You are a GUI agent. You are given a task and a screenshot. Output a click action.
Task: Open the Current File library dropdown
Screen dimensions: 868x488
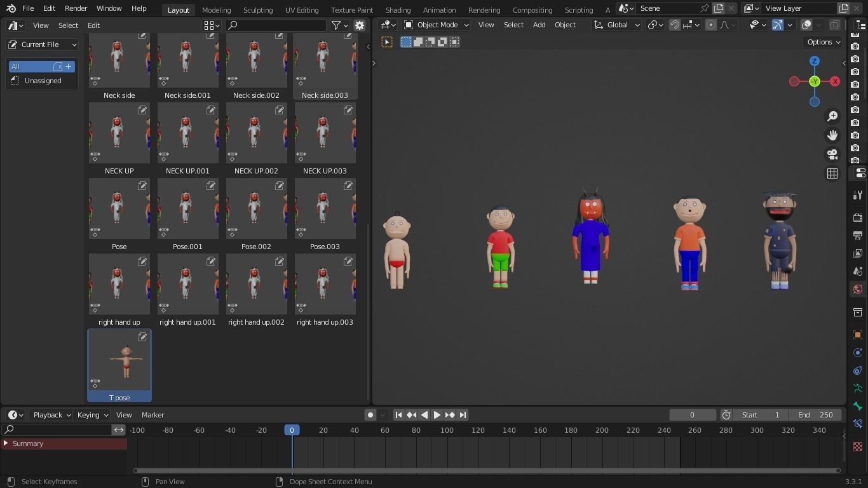(43, 44)
